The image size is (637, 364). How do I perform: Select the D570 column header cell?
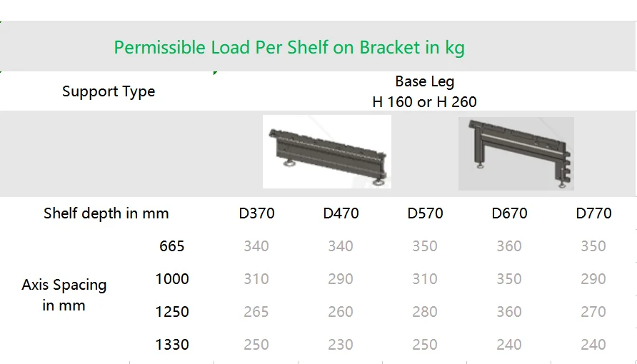(x=425, y=213)
